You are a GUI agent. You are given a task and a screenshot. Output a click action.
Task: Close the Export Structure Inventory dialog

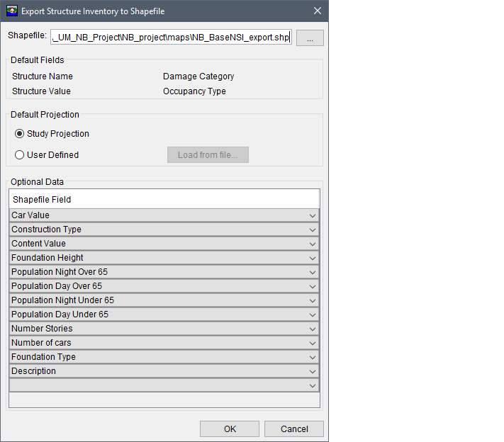(318, 11)
